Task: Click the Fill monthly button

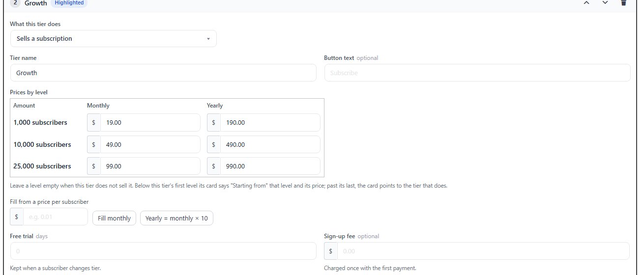Action: (x=114, y=218)
